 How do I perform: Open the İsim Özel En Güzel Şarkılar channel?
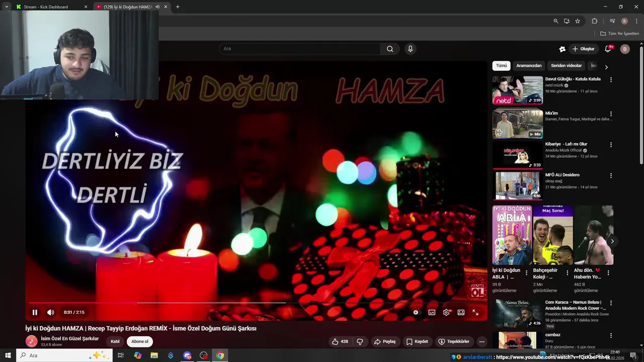70,338
